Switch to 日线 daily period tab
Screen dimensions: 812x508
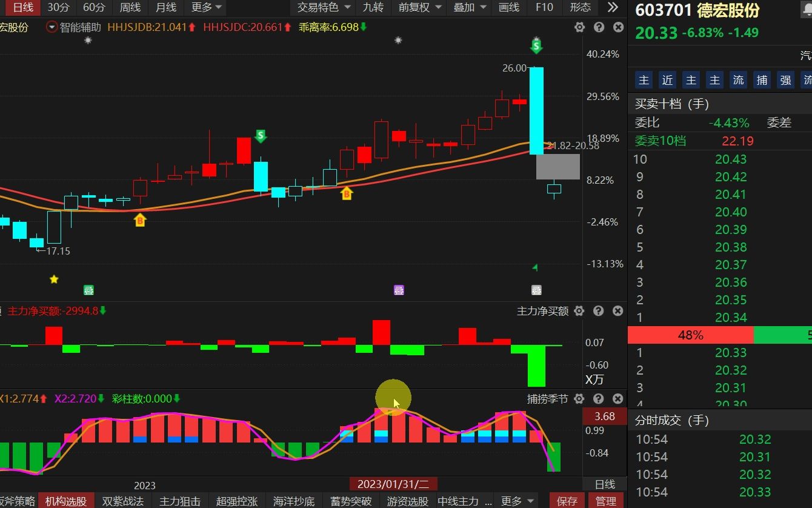click(23, 7)
